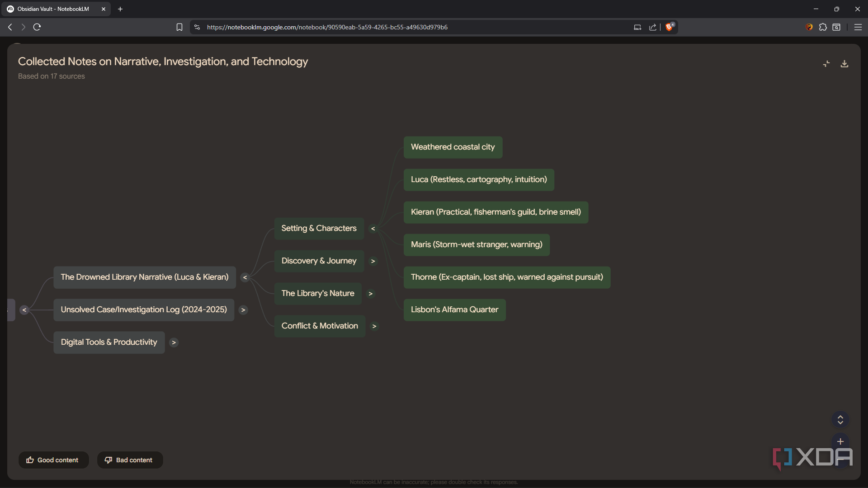Reload the page
The width and height of the screenshot is (868, 488).
coord(37,27)
